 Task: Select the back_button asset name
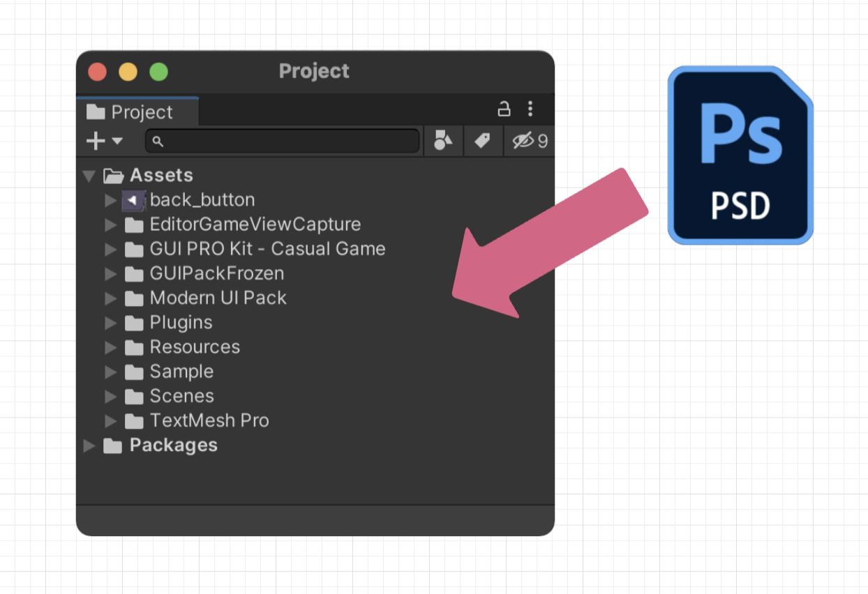[202, 200]
